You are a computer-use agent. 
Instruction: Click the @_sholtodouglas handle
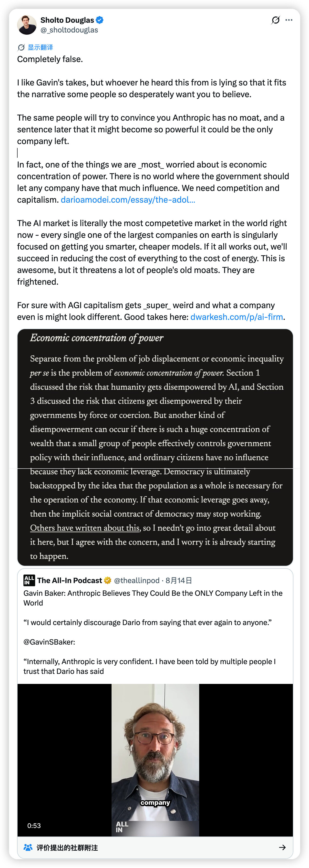coord(69,30)
